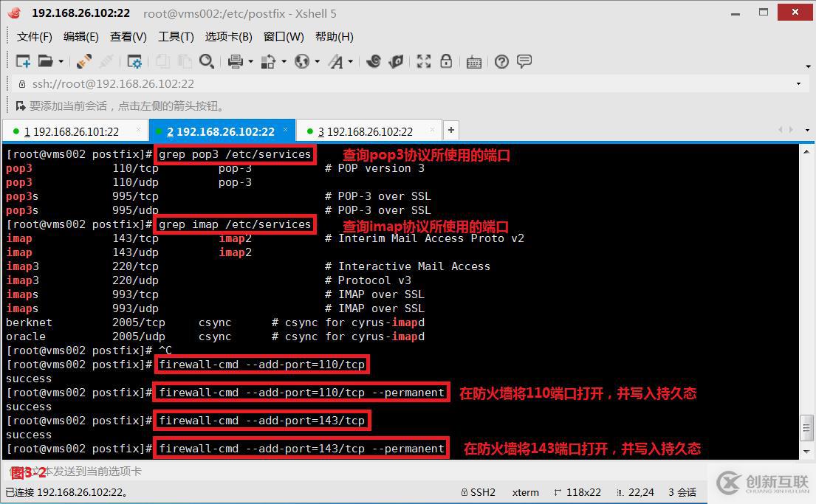Viewport: 816px width, 504px height.
Task: Click terminal scrollbar up arrow
Action: [x=806, y=151]
